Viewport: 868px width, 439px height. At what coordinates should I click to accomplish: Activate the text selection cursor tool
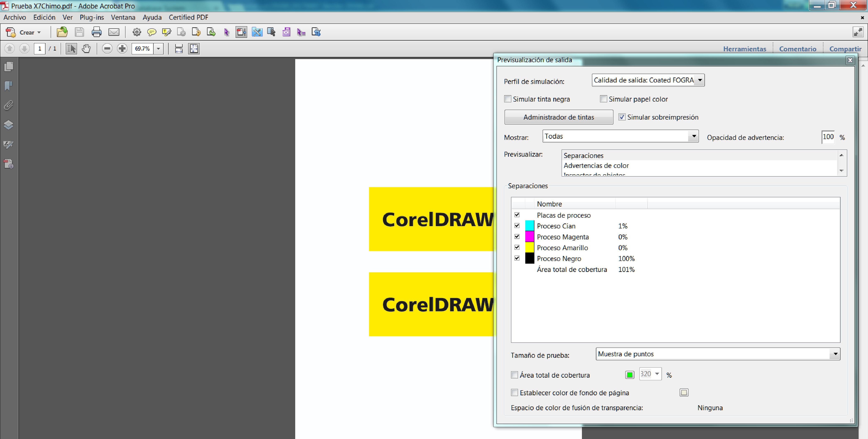[71, 49]
